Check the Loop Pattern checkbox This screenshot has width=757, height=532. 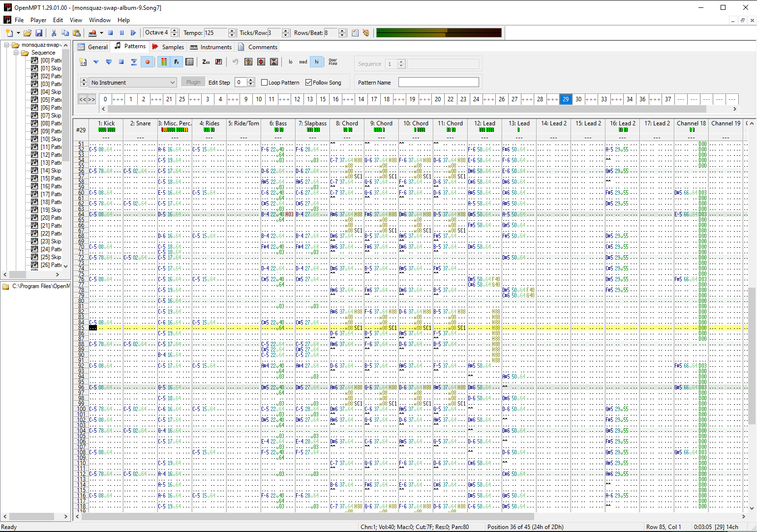pos(264,83)
